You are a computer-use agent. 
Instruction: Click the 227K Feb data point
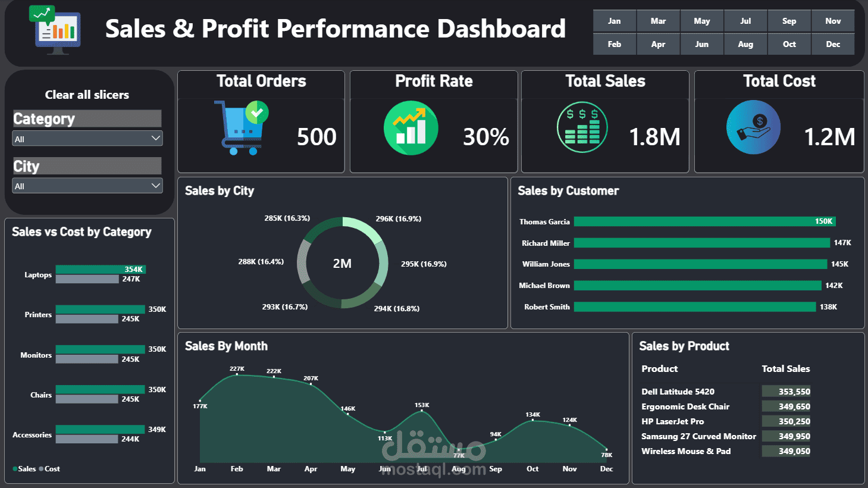click(x=237, y=374)
